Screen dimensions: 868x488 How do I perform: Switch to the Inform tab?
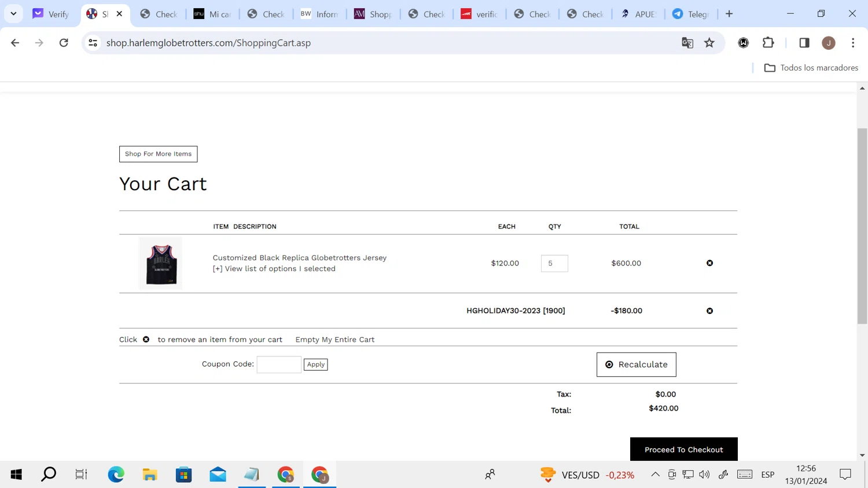coord(319,14)
